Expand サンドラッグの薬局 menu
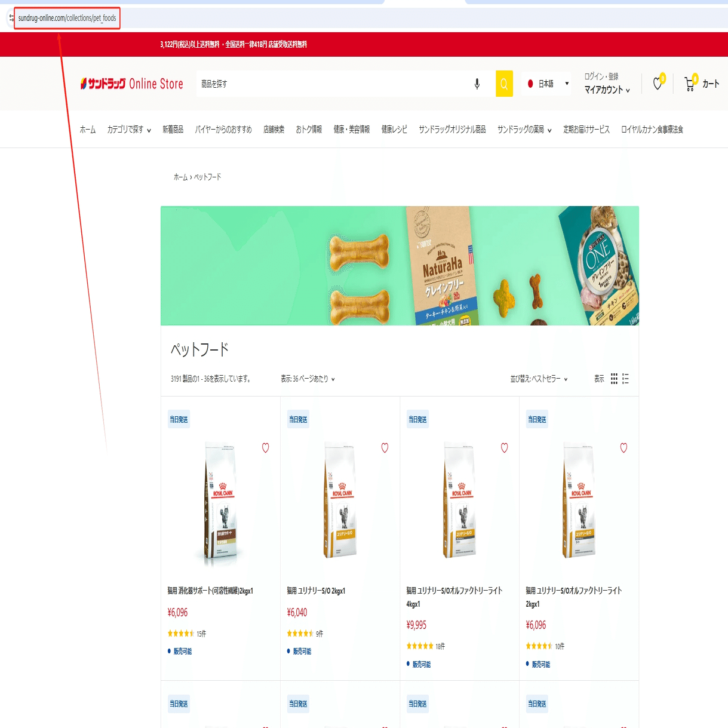 524,129
